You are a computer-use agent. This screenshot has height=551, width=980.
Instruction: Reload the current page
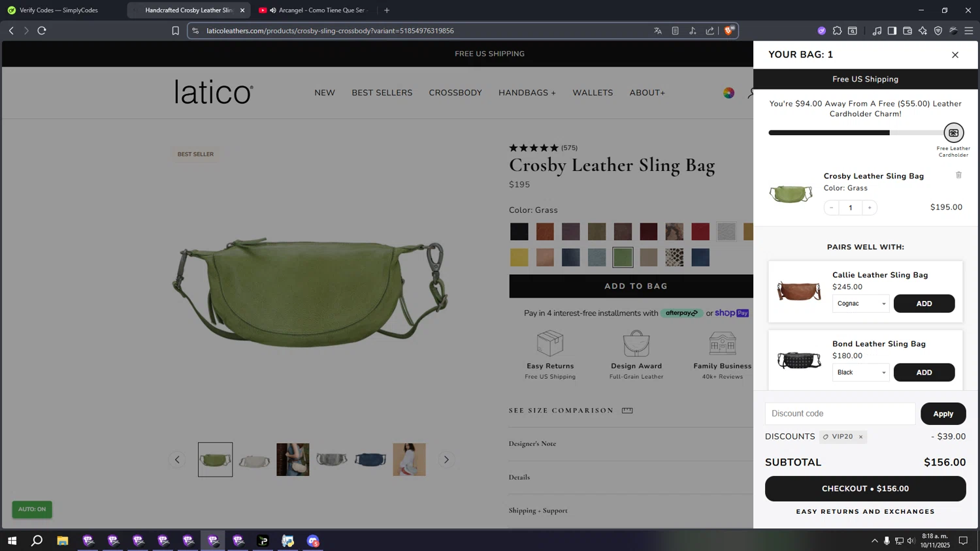[x=42, y=31]
